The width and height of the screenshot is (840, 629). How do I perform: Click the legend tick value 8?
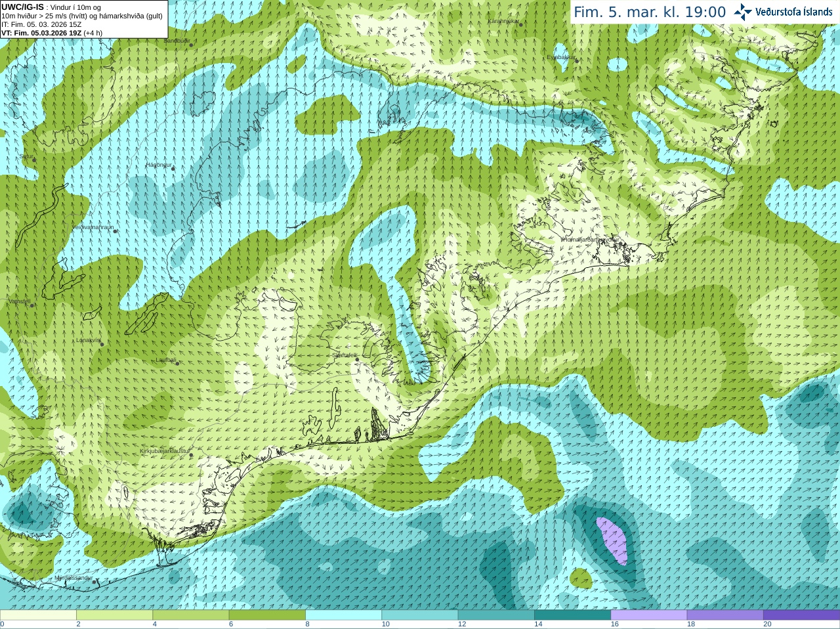(307, 624)
